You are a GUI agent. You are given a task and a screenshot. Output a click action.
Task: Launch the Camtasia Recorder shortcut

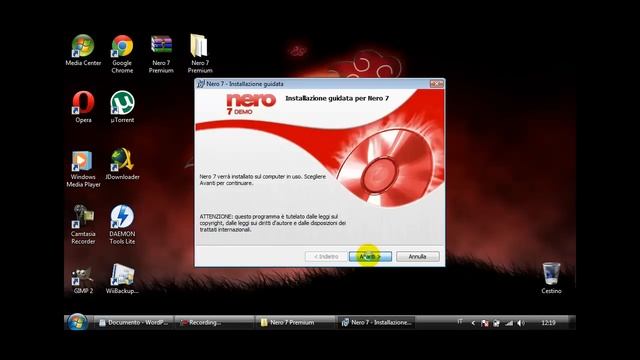click(x=83, y=224)
